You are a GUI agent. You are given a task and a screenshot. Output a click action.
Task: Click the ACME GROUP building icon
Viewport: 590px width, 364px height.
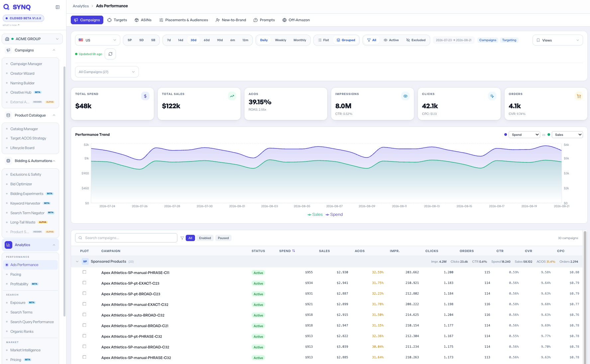[7, 39]
